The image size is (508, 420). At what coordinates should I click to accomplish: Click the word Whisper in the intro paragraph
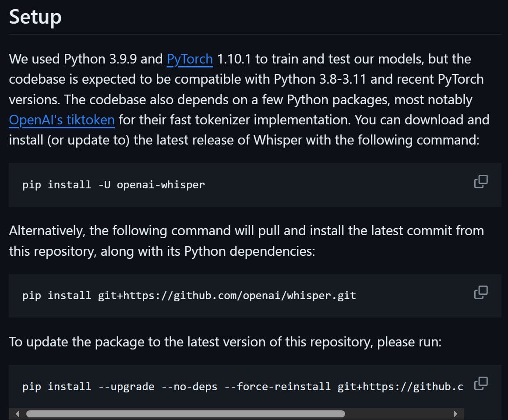[x=278, y=140]
